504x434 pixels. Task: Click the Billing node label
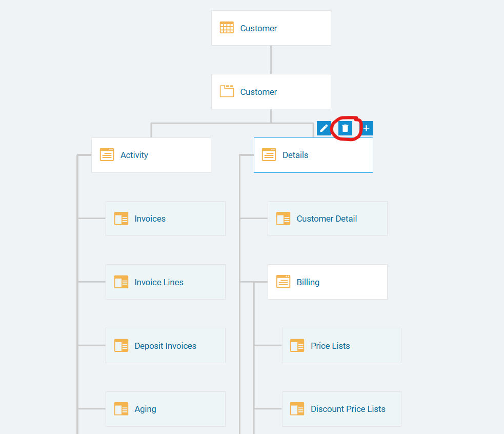[308, 282]
